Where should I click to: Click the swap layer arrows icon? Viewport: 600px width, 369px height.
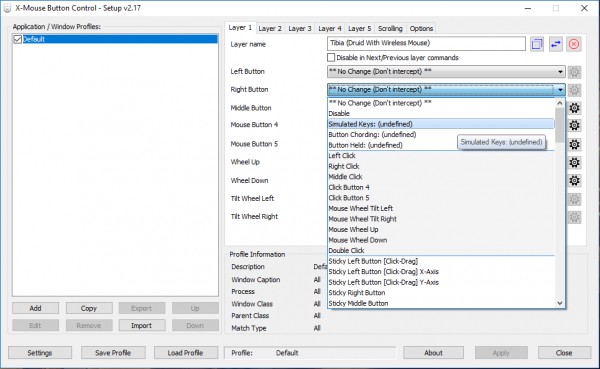click(x=555, y=44)
